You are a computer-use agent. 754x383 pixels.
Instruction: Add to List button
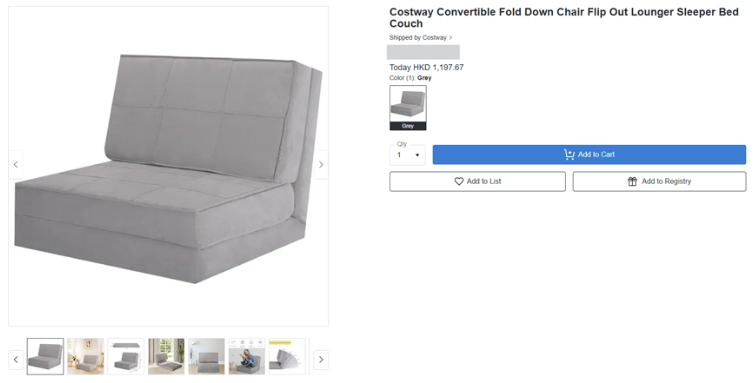pyautogui.click(x=478, y=181)
